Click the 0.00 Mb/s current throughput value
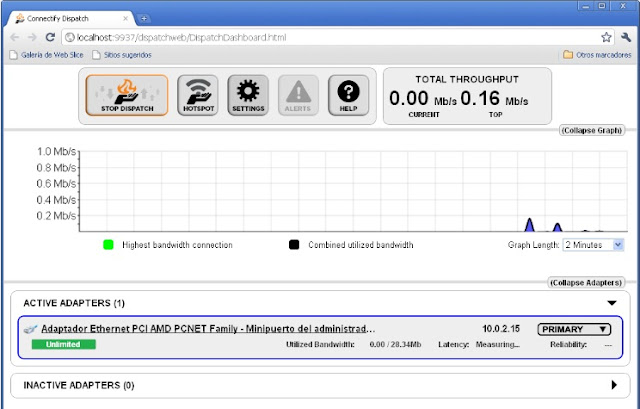Viewport: 640px width, 409px height. click(423, 98)
